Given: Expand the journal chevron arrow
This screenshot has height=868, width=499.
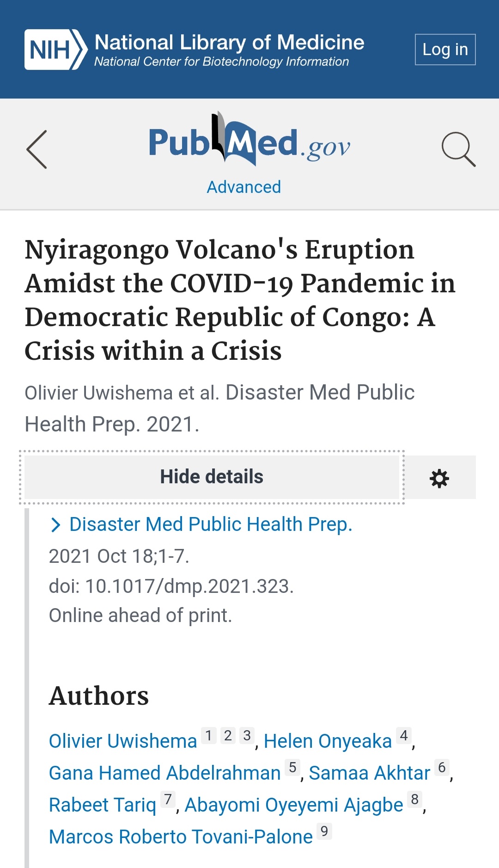Looking at the screenshot, I should point(55,525).
